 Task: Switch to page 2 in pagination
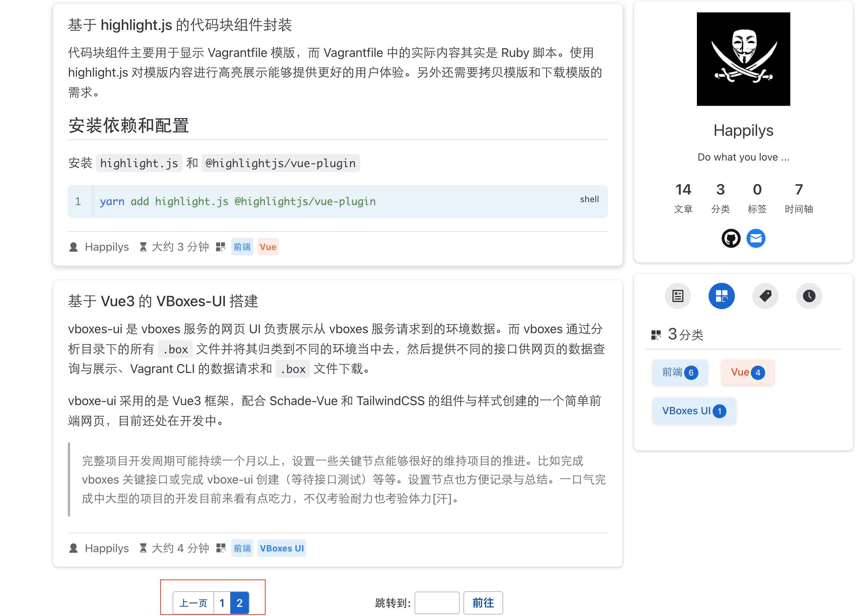(x=239, y=602)
